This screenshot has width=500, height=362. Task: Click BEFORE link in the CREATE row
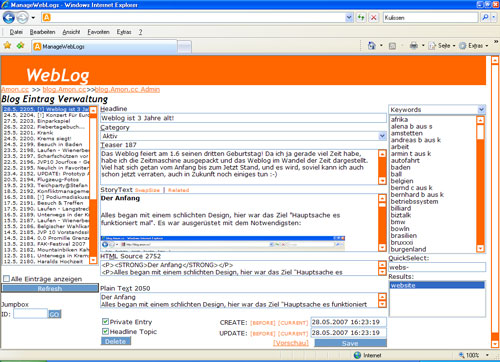point(263,323)
